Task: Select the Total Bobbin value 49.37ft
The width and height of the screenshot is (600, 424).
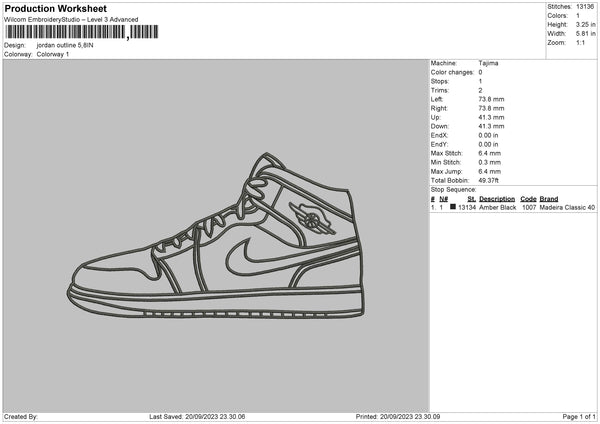Action: click(489, 181)
